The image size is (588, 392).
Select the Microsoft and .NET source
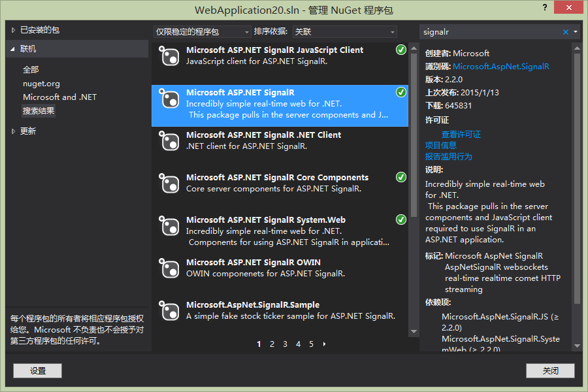point(59,97)
